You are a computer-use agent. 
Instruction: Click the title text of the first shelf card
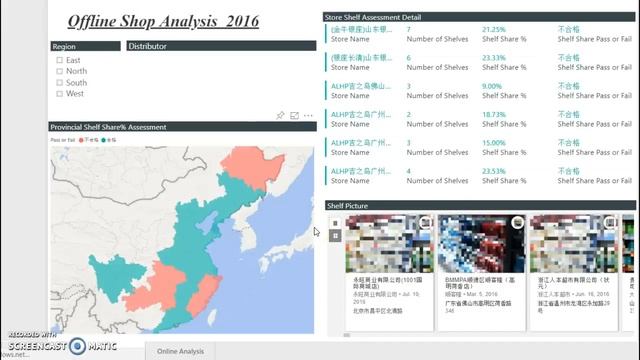(387, 283)
